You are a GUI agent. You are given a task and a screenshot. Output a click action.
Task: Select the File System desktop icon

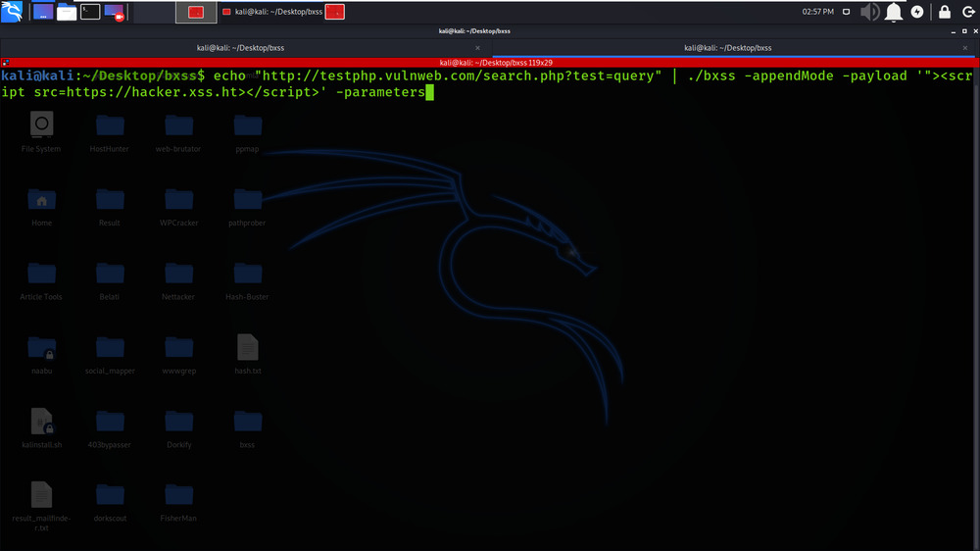41,132
